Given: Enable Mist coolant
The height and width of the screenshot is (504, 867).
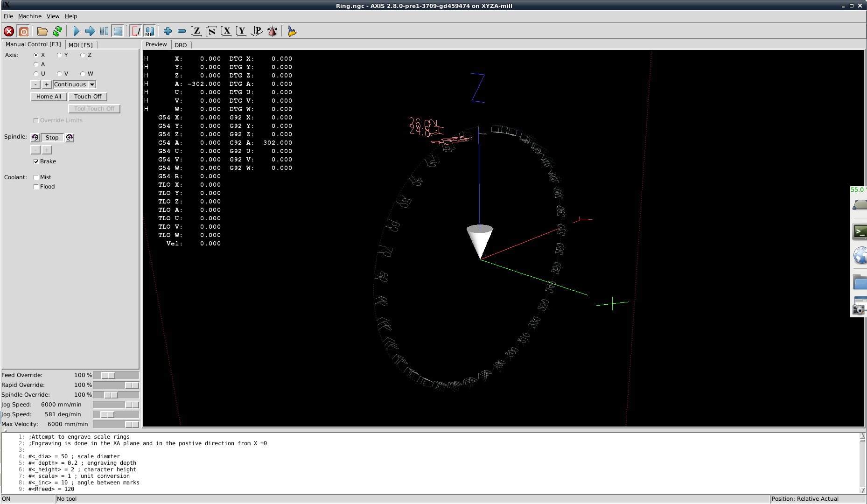Looking at the screenshot, I should tap(36, 177).
